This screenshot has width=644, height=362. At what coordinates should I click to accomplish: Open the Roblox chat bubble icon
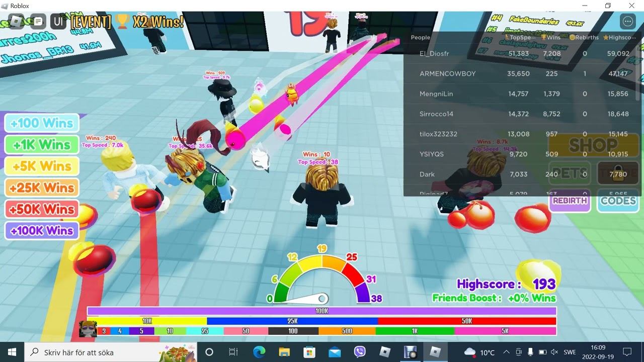pos(38,22)
